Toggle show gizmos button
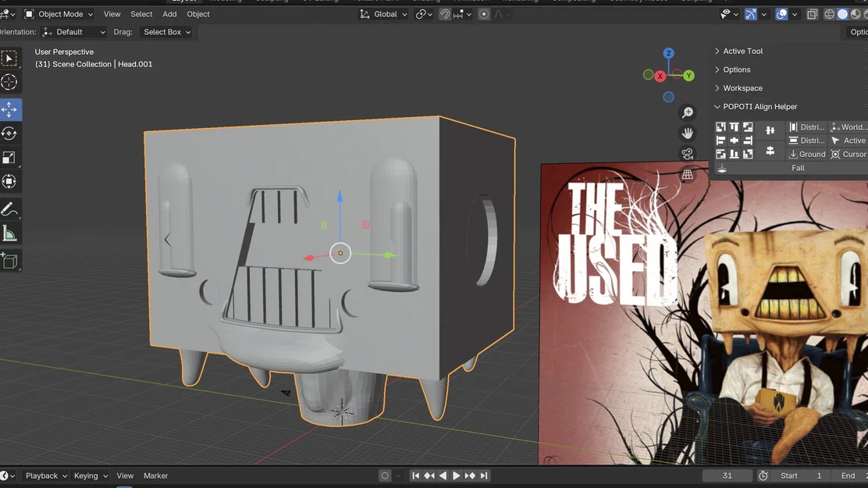The image size is (868, 488). coord(751,14)
